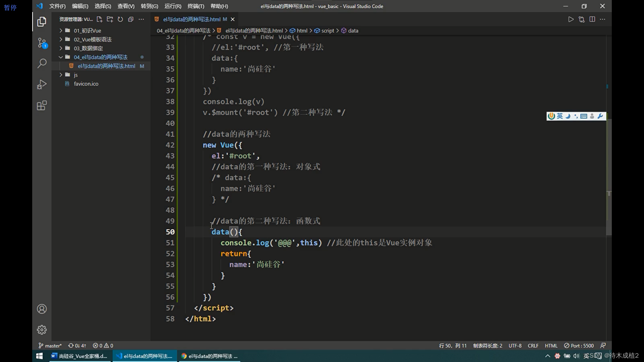Show errors and warnings count
The width and height of the screenshot is (644, 362).
103,346
